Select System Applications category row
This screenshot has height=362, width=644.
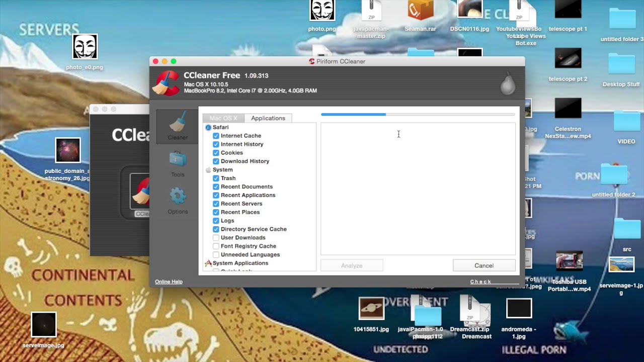click(x=260, y=263)
